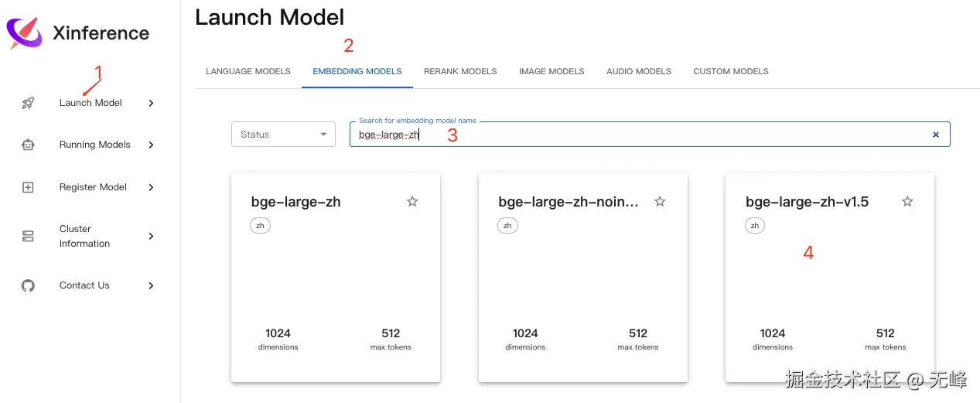This screenshot has height=403, width=980.
Task: Click the zh tag on bge-large-zh card
Action: point(261,226)
